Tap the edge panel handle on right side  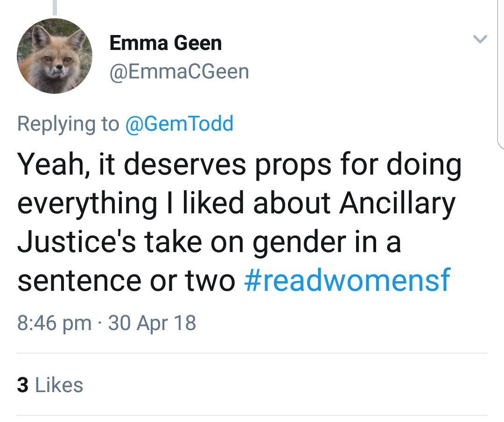(x=500, y=75)
